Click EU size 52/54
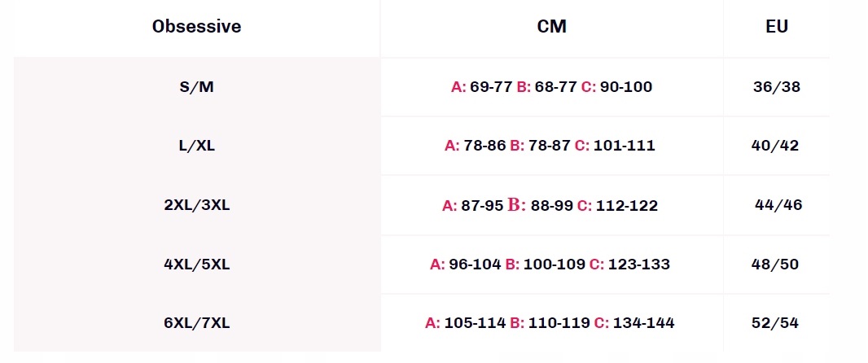Image resolution: width=868 pixels, height=363 pixels. [775, 323]
